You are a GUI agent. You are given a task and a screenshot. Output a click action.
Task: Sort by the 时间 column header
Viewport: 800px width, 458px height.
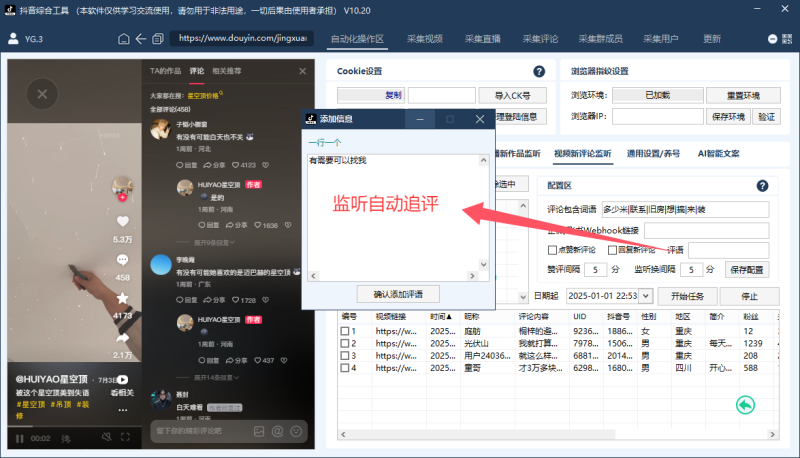pos(441,317)
